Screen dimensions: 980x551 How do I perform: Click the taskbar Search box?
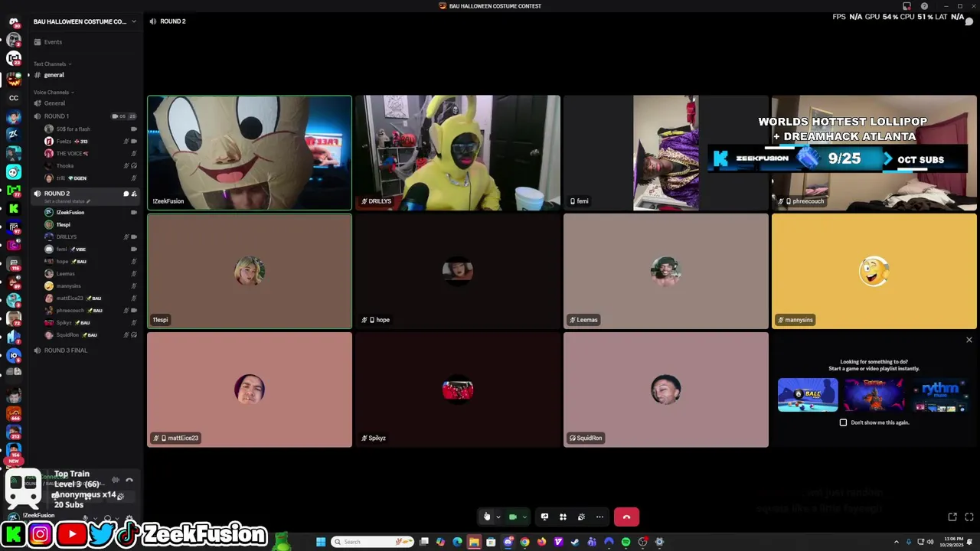373,542
